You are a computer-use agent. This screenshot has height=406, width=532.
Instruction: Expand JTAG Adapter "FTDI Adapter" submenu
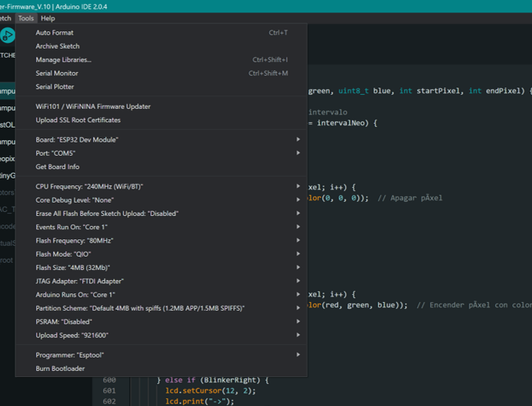[161, 281]
